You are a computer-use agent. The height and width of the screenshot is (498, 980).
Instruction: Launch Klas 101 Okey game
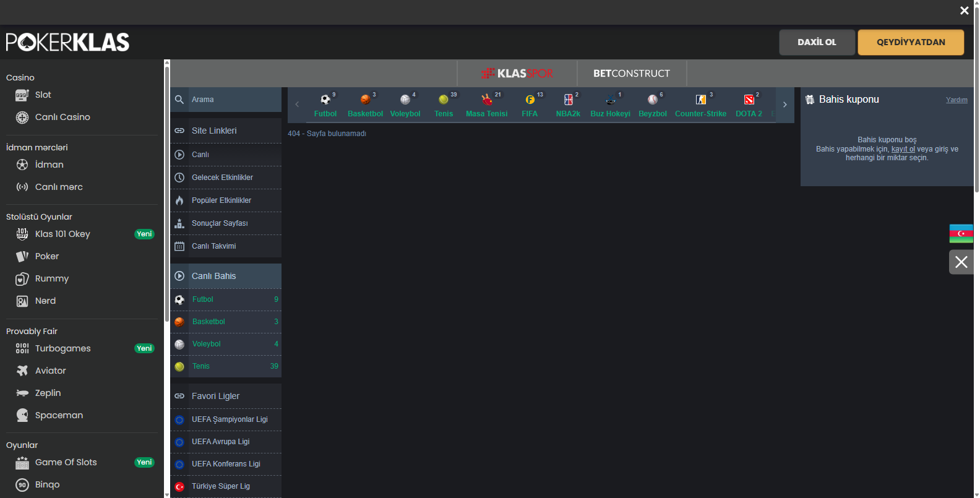click(85, 234)
